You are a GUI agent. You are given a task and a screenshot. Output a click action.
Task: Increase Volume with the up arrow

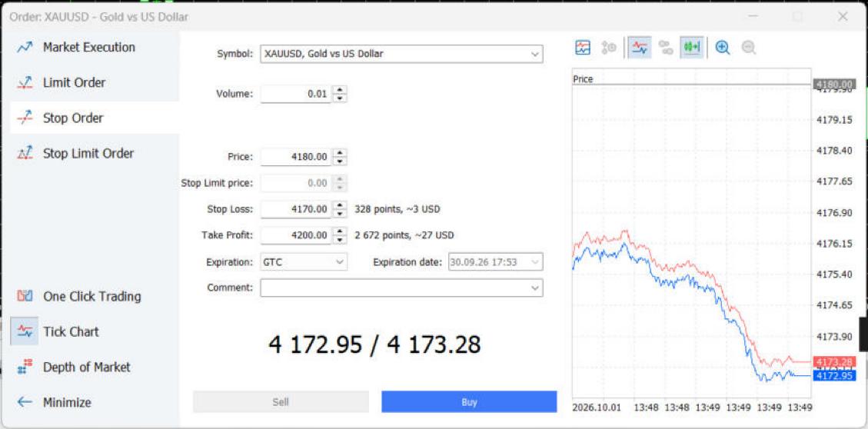pos(340,90)
